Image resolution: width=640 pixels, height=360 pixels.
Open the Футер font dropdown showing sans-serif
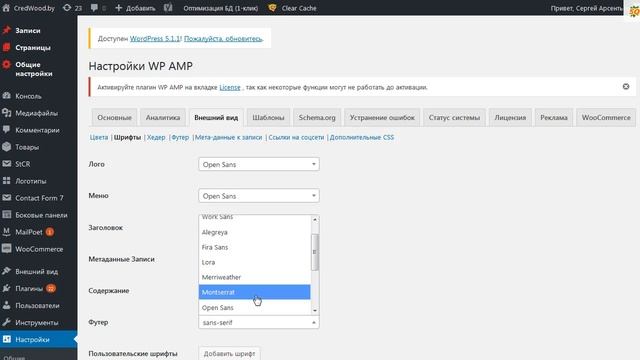click(259, 322)
